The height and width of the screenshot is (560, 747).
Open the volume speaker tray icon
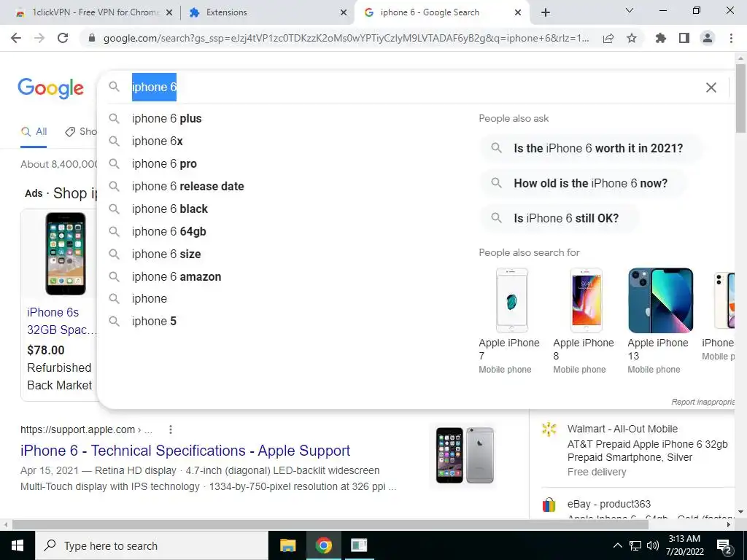653,545
